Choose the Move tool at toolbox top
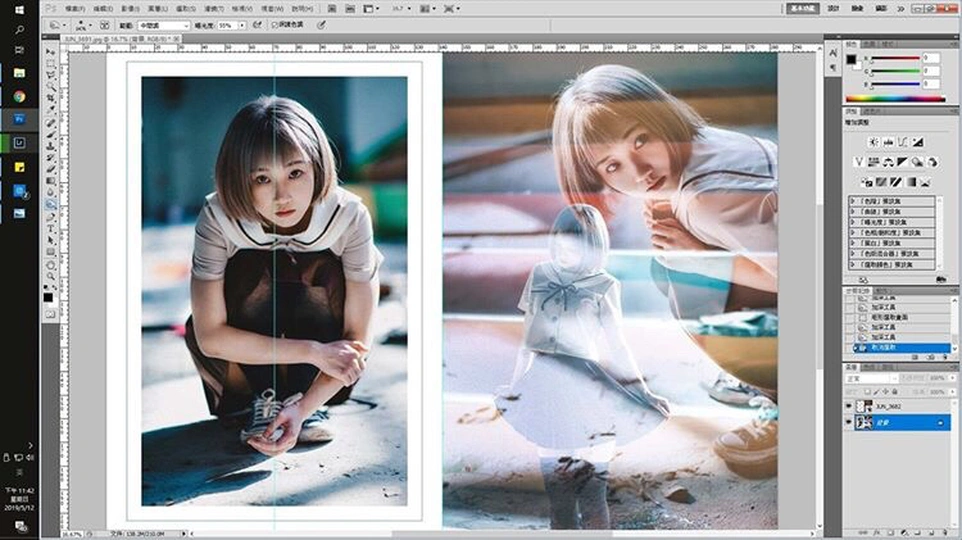962x540 pixels. pyautogui.click(x=50, y=50)
